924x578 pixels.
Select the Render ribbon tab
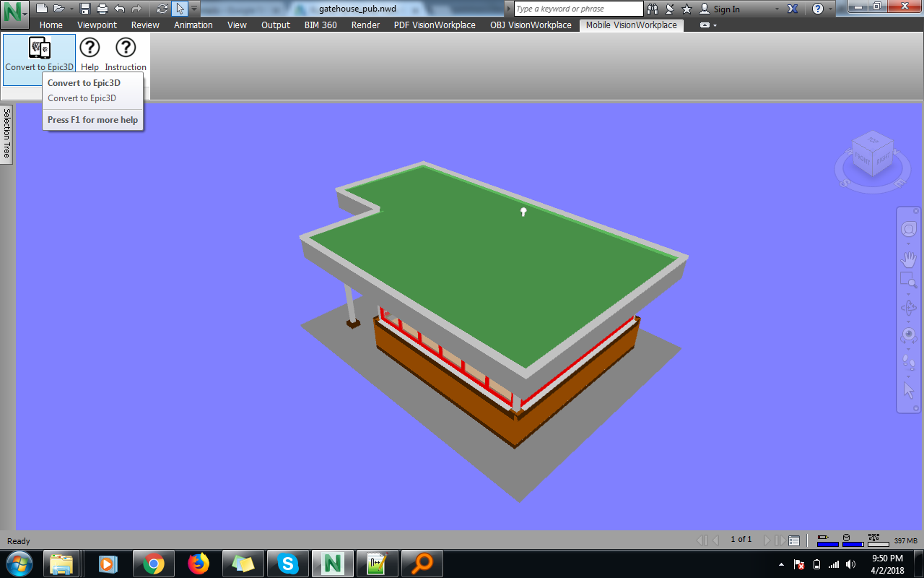365,25
